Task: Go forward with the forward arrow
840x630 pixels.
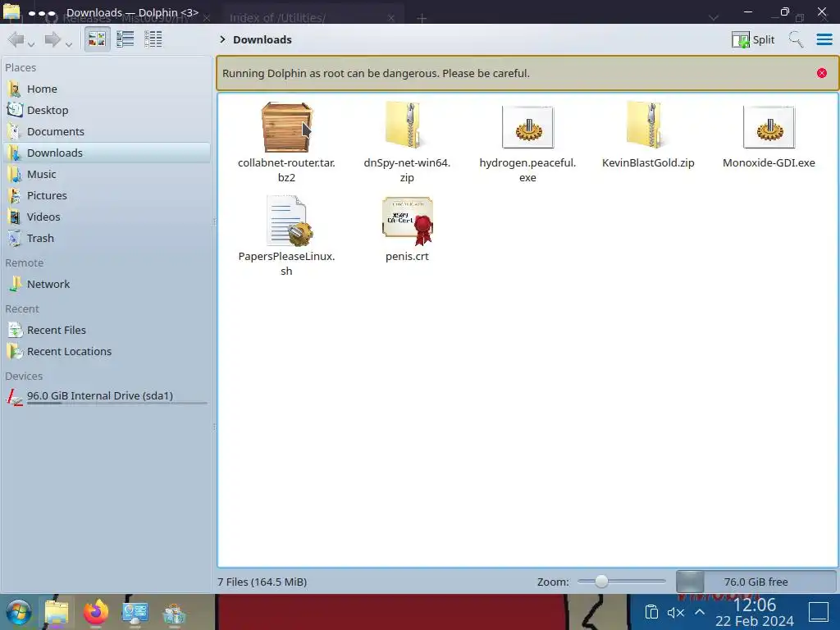Action: [x=52, y=39]
